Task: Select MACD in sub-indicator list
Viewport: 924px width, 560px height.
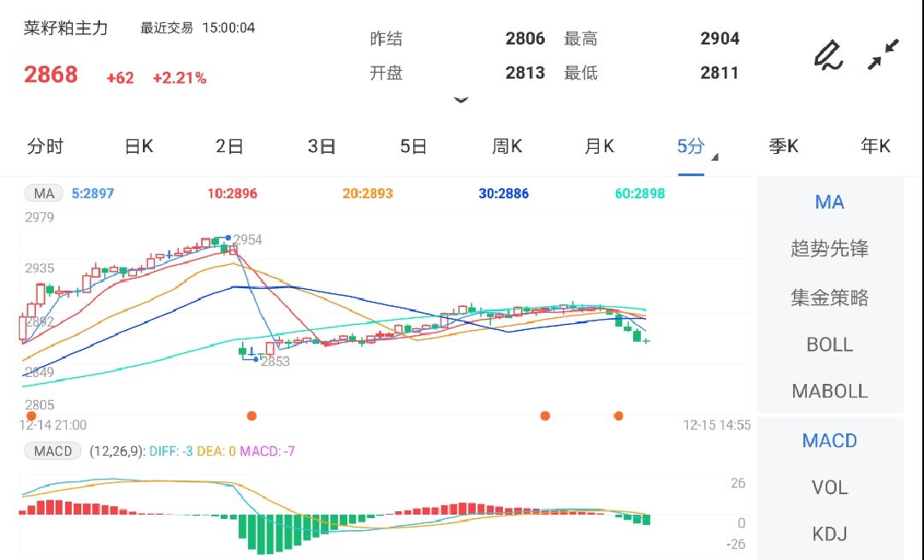Action: (830, 440)
